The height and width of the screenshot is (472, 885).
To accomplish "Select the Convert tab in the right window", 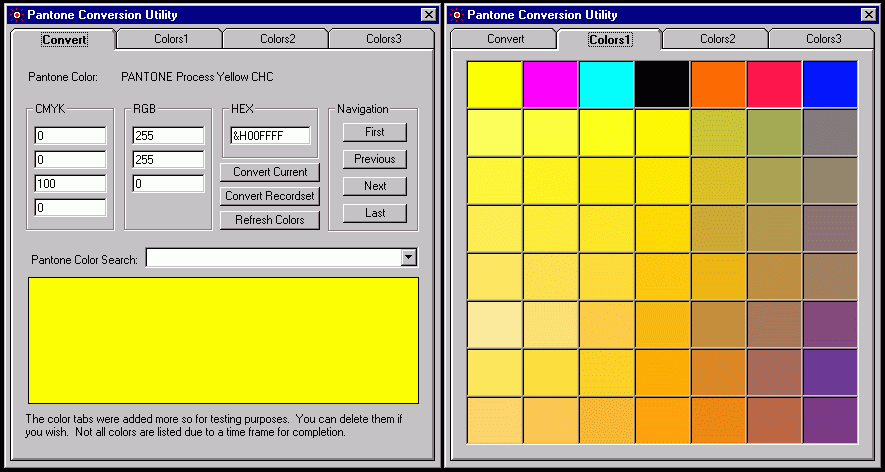I will [x=505, y=39].
